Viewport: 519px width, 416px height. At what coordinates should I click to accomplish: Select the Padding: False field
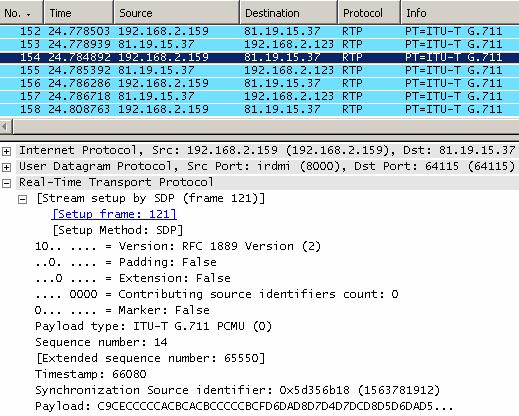(126, 262)
